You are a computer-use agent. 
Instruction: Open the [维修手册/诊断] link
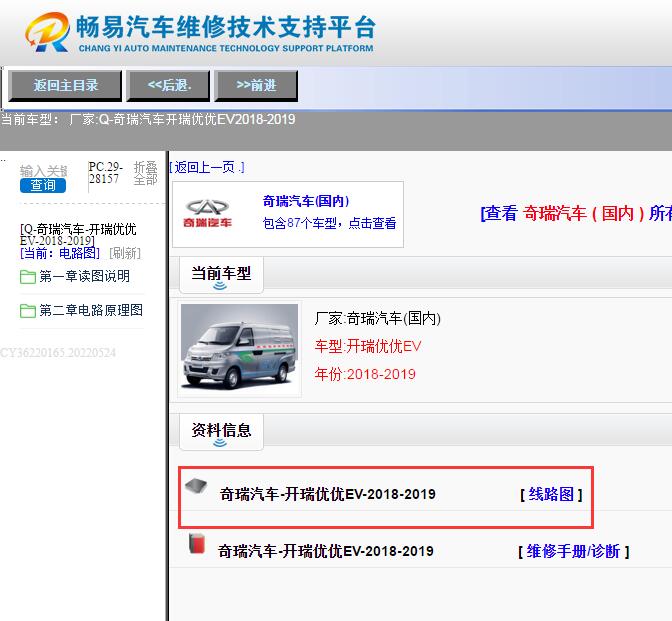[x=573, y=552]
